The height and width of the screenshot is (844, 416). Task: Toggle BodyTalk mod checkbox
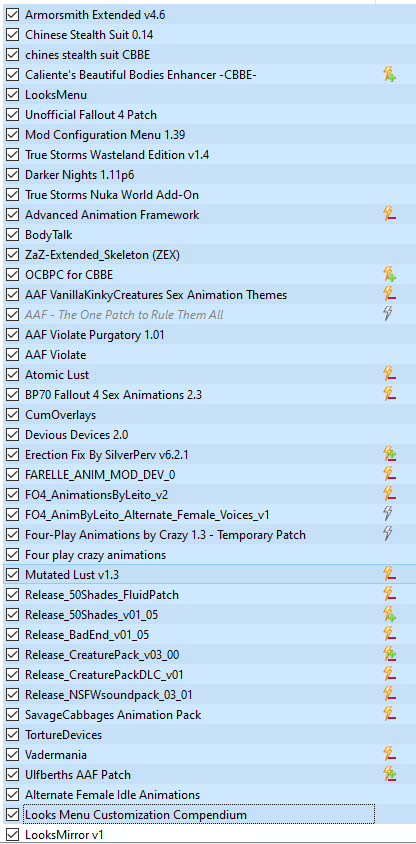12,235
